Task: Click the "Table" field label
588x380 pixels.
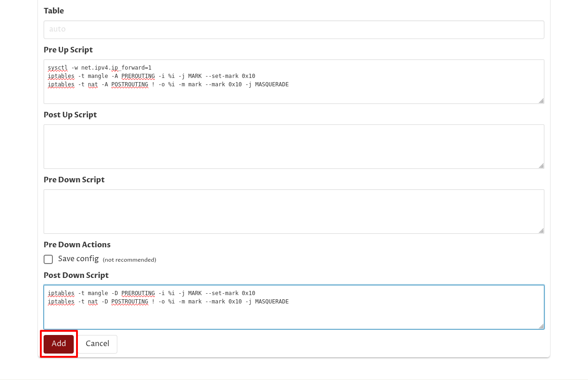Action: [x=54, y=11]
